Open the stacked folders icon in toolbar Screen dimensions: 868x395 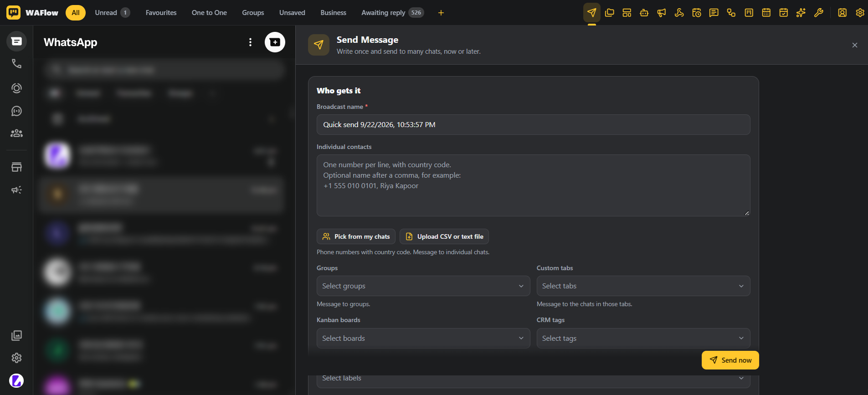tap(610, 13)
